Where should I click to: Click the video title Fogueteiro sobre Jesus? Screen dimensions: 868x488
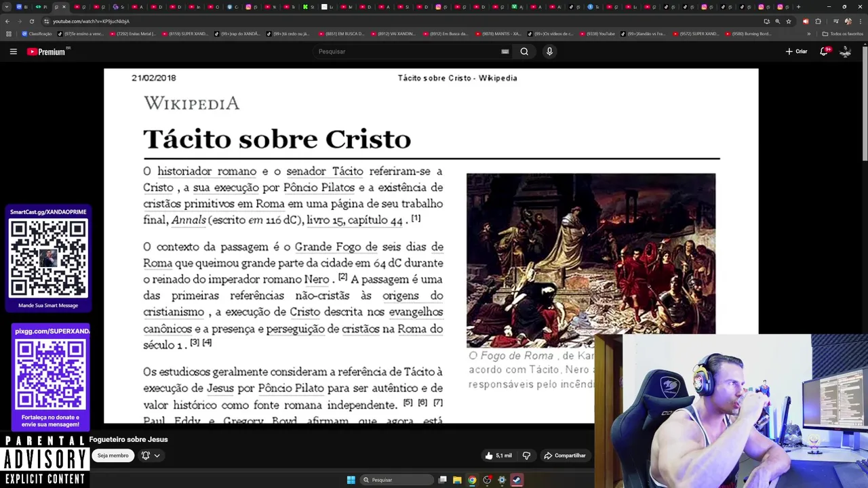point(128,439)
